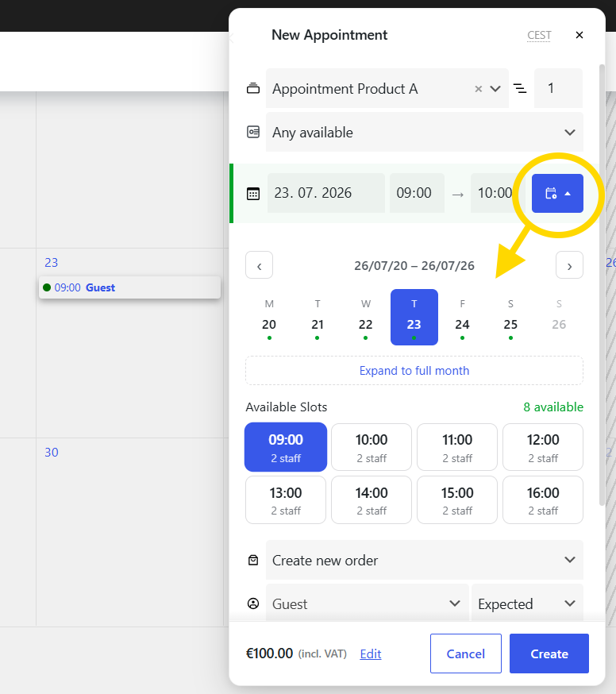The width and height of the screenshot is (616, 694).
Task: Select Thursday 23 in week picker
Action: point(414,318)
